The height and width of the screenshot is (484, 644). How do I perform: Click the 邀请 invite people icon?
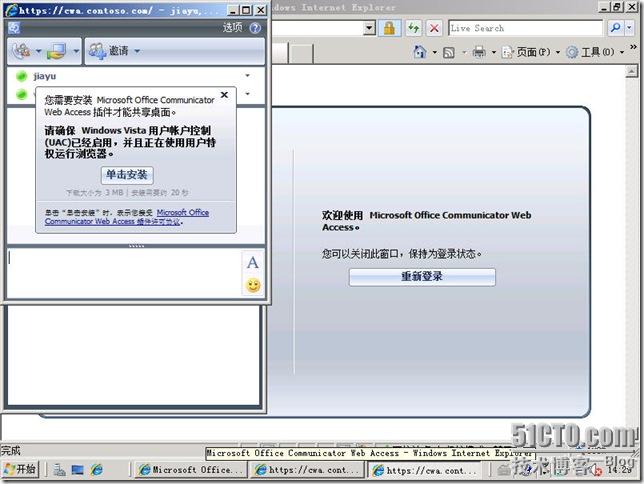click(x=97, y=51)
